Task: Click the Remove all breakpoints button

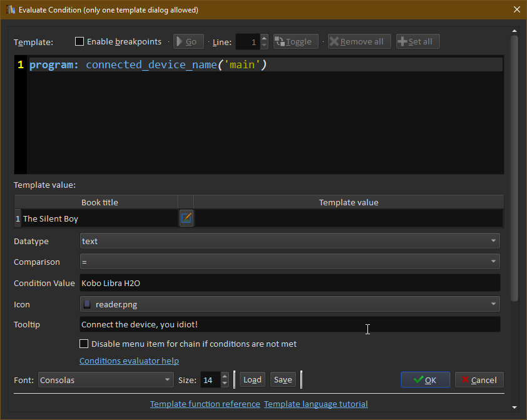Action: tap(359, 42)
